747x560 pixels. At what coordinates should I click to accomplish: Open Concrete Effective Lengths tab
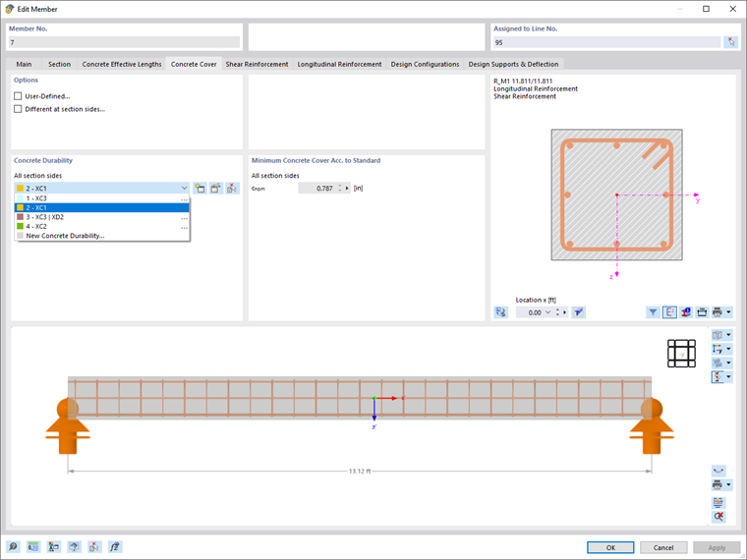122,64
